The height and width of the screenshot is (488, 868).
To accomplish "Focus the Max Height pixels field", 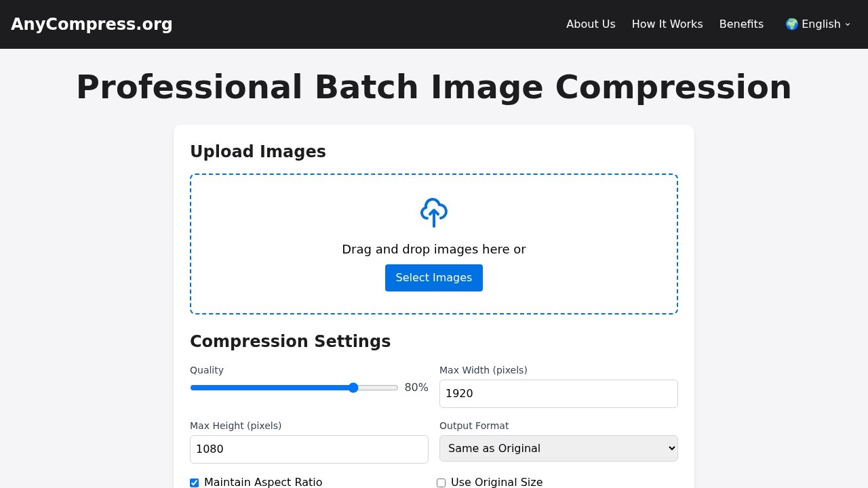I will [x=309, y=449].
